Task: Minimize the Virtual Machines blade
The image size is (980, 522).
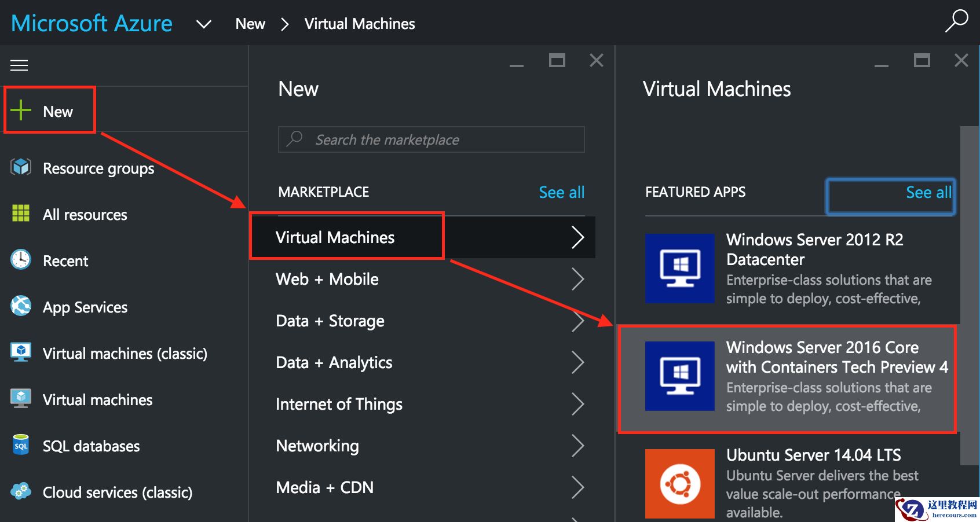Action: [x=882, y=65]
